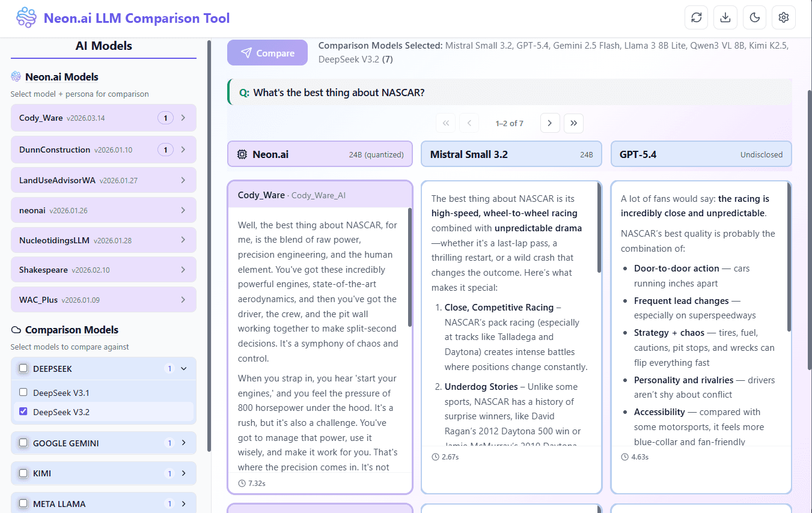Click Cody_Ware selection count badge
812x513 pixels.
tap(166, 118)
